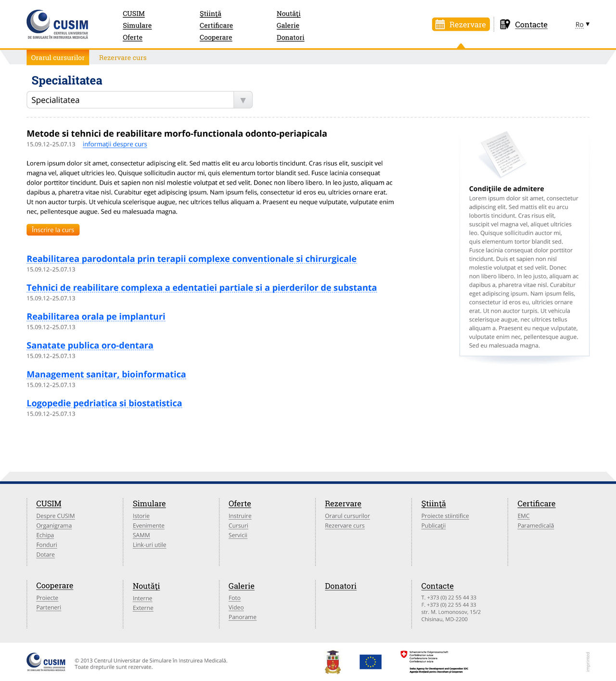
Task: Switch to the Rezervare curs tab
Action: (123, 57)
